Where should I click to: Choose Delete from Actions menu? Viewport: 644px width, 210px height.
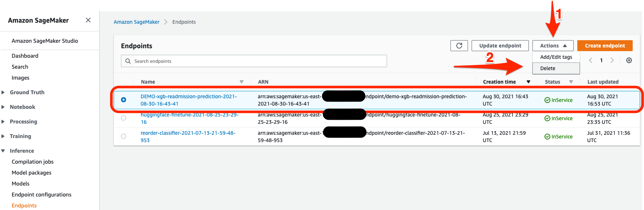[556, 68]
